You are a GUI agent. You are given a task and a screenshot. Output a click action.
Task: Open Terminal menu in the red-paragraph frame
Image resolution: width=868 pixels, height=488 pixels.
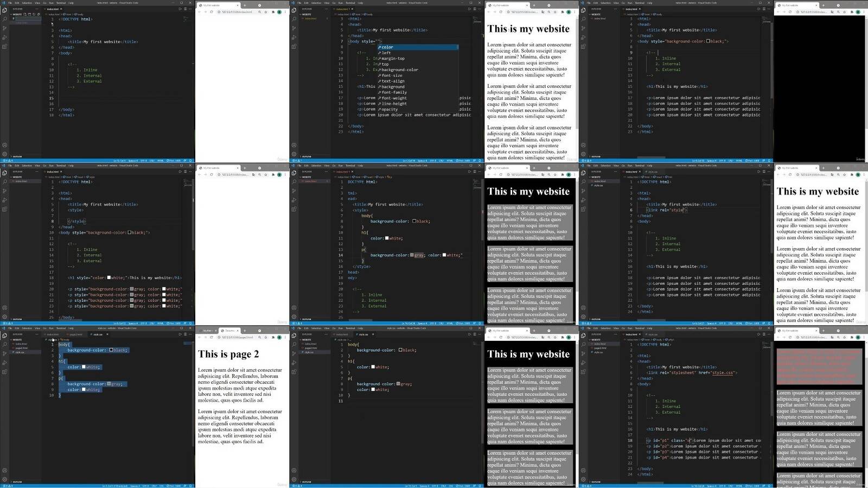click(640, 328)
